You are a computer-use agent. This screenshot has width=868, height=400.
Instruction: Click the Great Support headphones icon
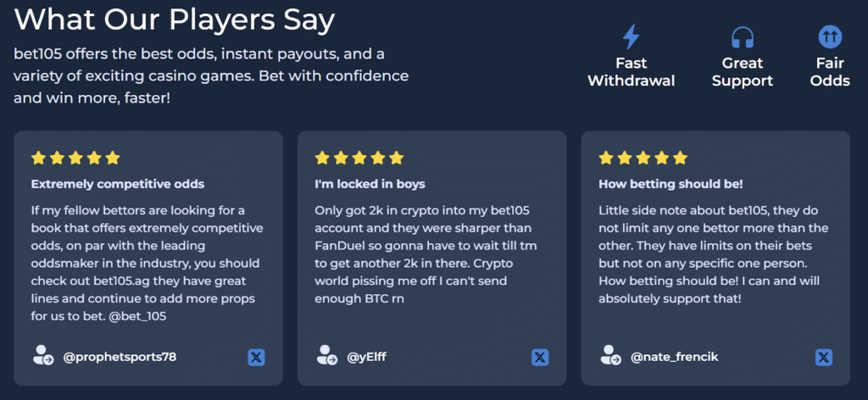[743, 37]
